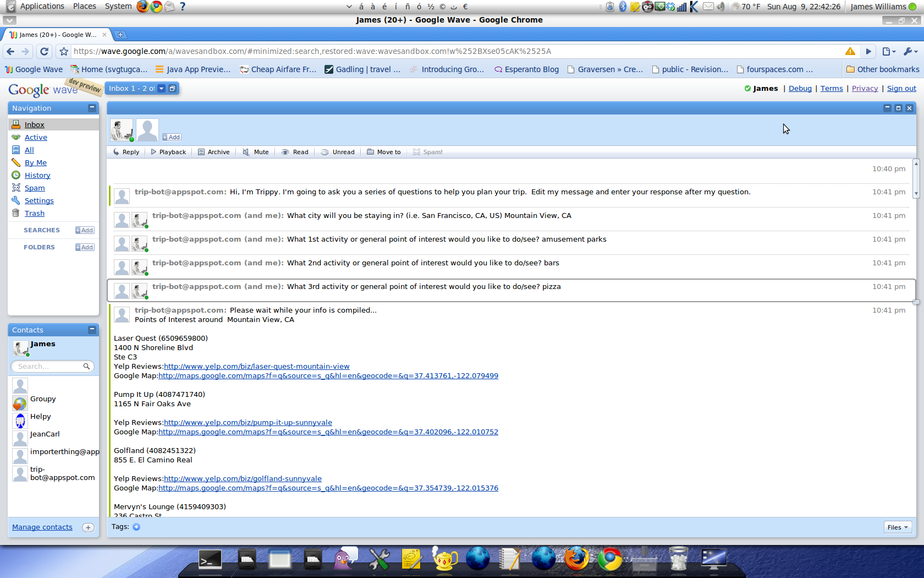Sign out of Google Wave
This screenshot has height=578, width=924.
pyautogui.click(x=901, y=89)
